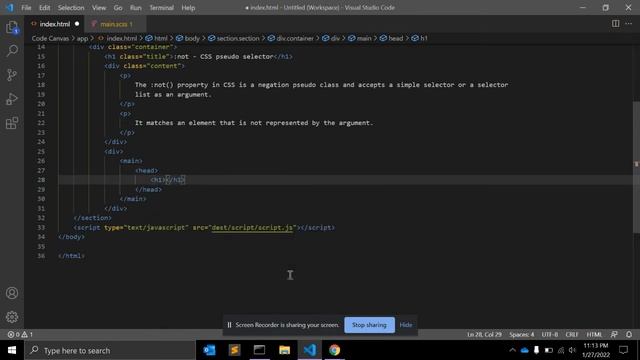Open the View menu
The width and height of the screenshot is (640, 360).
pyautogui.click(x=99, y=8)
